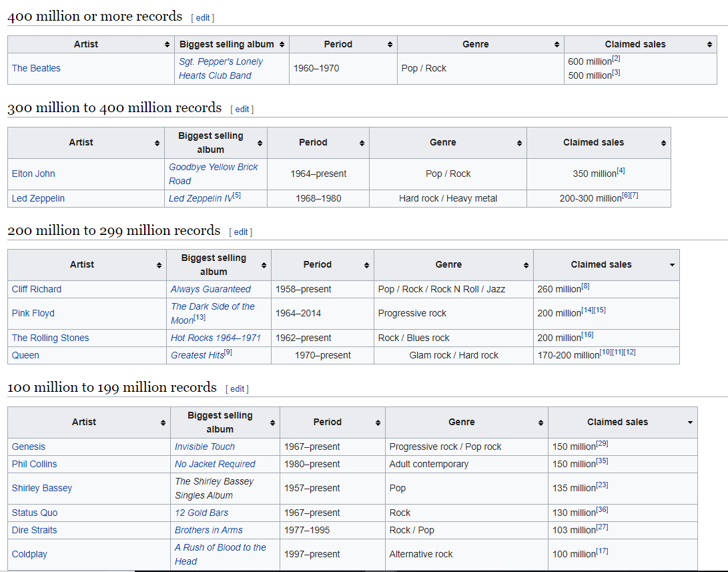Open Coldplay artist link
The width and height of the screenshot is (728, 572).
[29, 555]
